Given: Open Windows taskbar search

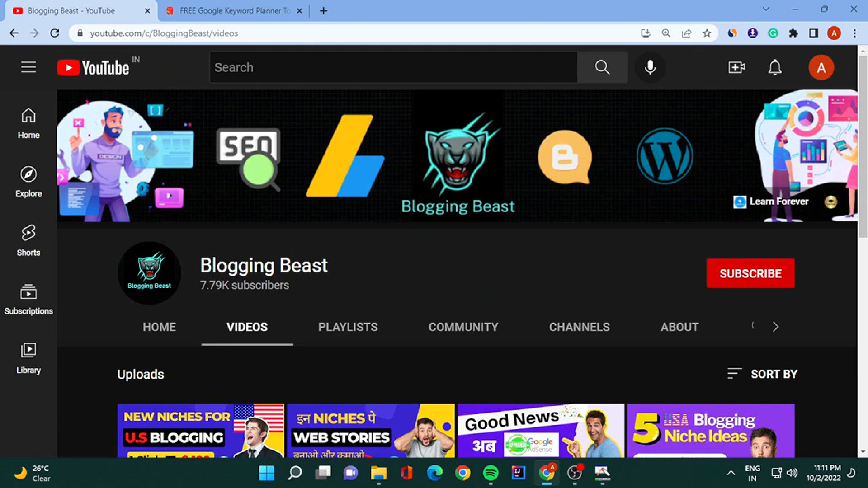Looking at the screenshot, I should 295,473.
